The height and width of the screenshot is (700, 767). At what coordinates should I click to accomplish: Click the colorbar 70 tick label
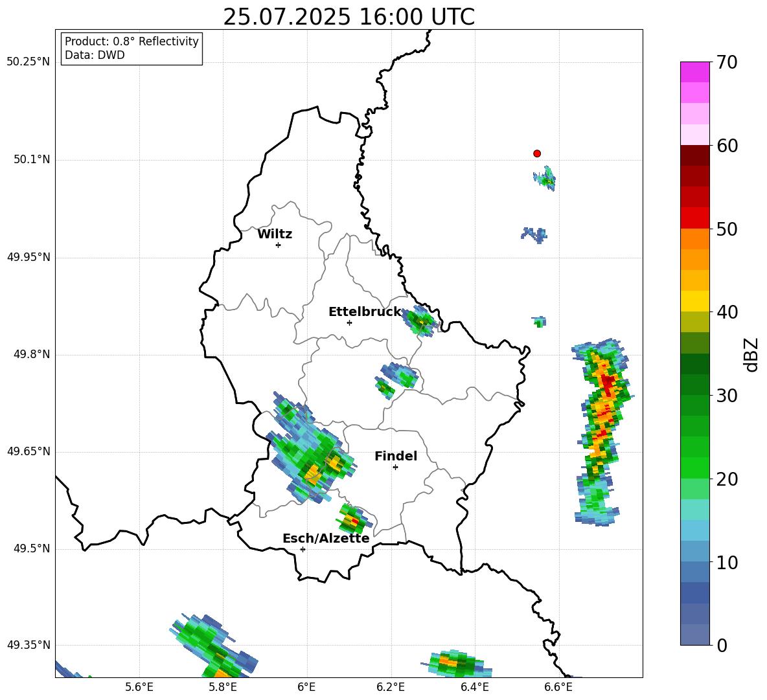(x=727, y=62)
